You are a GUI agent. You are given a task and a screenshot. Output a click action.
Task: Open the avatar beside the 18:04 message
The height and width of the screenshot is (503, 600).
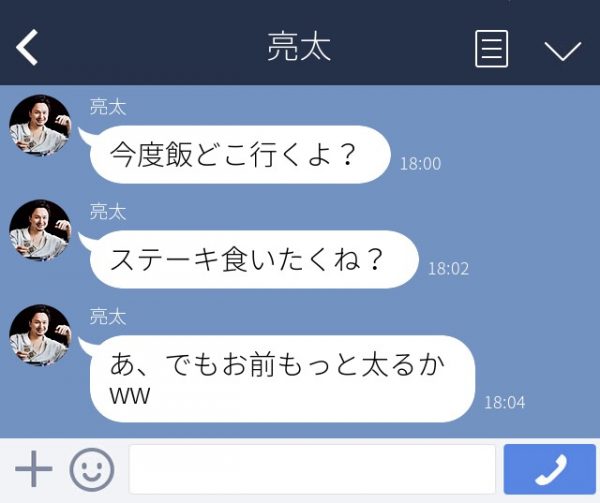point(40,335)
